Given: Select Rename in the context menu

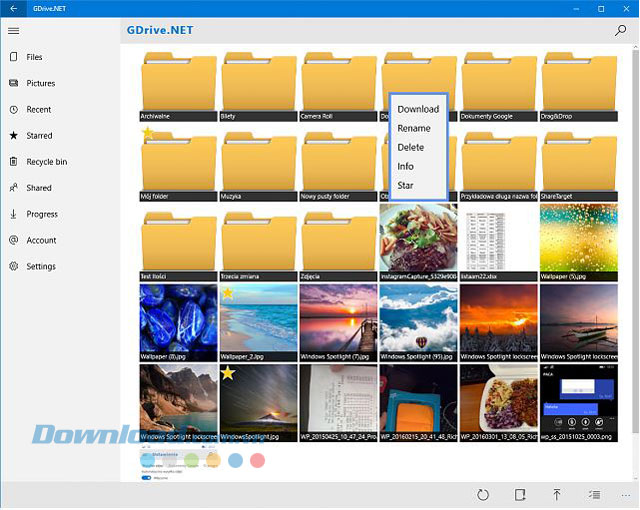Looking at the screenshot, I should 414,128.
